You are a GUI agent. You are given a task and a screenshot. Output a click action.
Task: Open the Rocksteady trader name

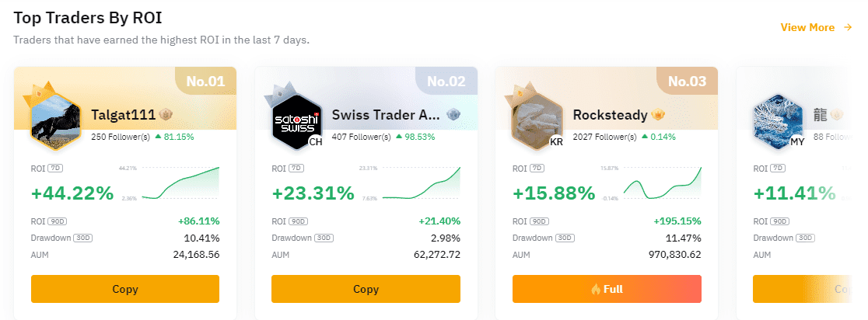pos(610,115)
